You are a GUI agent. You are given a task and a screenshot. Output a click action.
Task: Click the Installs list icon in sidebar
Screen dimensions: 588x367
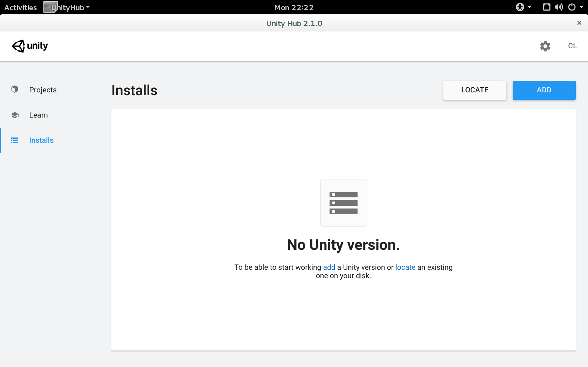15,140
